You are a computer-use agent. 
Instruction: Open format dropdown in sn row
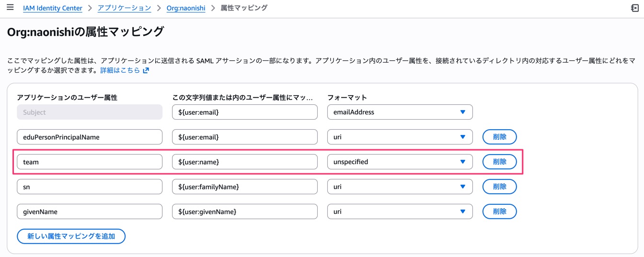[x=400, y=187]
